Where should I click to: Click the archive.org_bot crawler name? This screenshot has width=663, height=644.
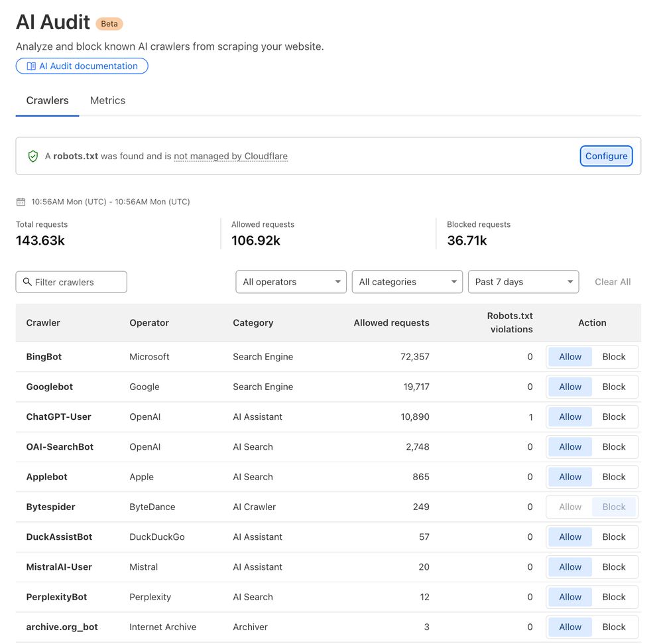pyautogui.click(x=62, y=627)
